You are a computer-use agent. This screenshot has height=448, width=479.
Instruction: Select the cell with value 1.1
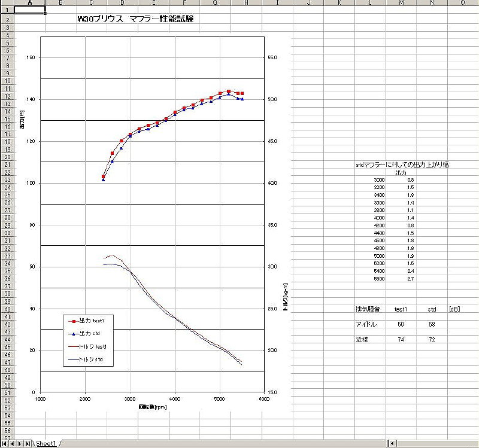[x=401, y=210]
